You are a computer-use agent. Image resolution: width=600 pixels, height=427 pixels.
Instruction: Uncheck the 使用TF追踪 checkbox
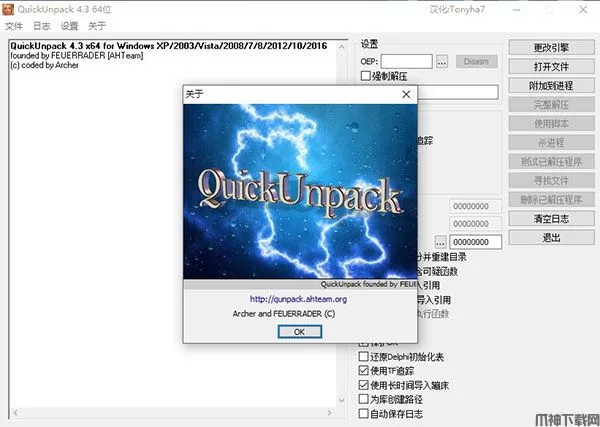[364, 370]
